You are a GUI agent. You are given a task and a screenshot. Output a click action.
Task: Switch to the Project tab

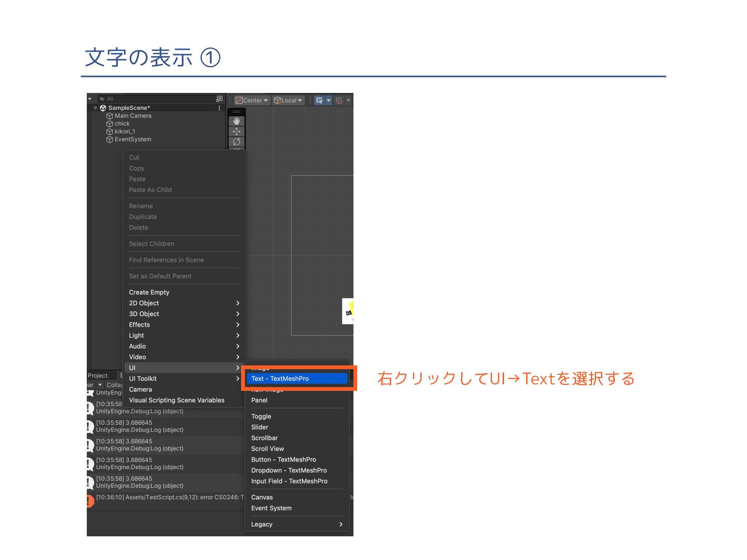98,375
